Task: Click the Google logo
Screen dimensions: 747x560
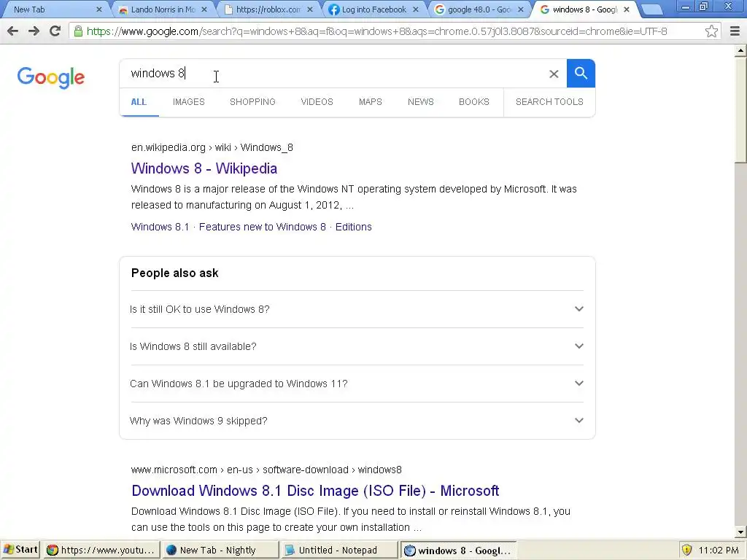Action: (x=51, y=77)
